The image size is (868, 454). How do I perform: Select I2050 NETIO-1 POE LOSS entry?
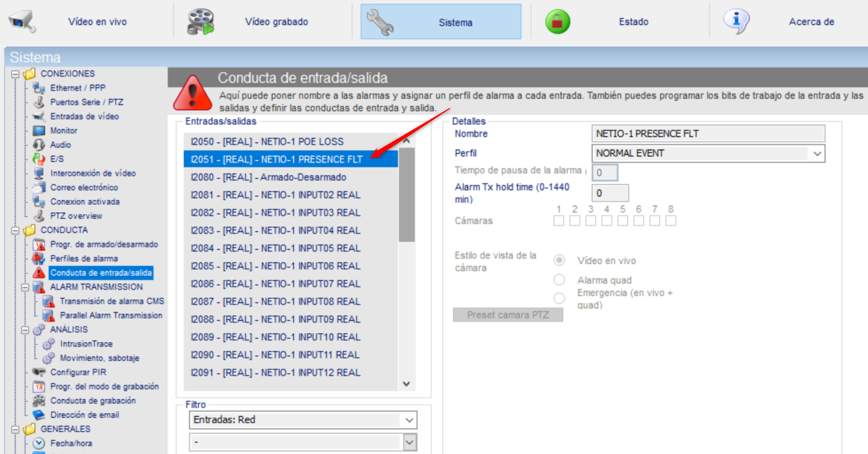(291, 141)
